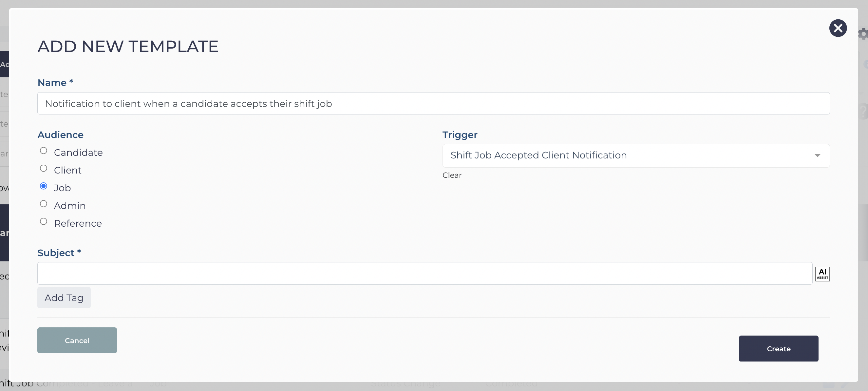This screenshot has width=868, height=391.
Task: Select the Job audience option
Action: tap(44, 186)
